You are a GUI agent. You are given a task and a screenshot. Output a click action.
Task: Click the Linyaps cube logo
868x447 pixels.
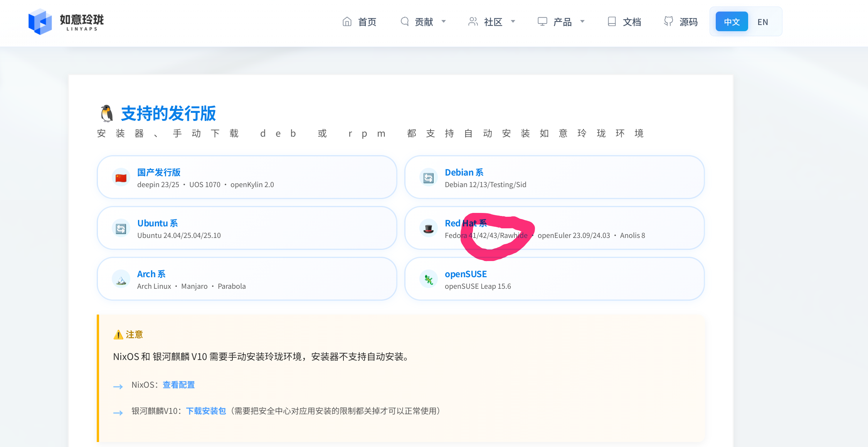40,22
